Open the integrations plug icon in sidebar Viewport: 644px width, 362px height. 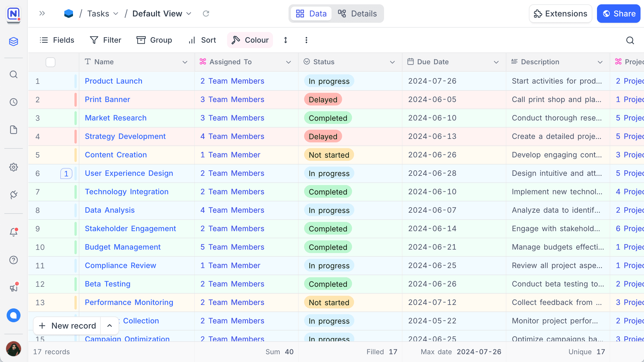(14, 195)
